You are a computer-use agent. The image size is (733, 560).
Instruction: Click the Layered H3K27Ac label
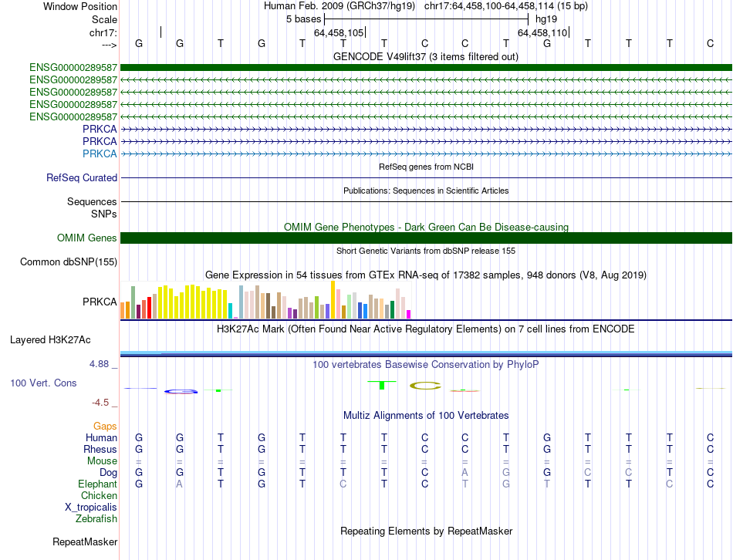[50, 340]
